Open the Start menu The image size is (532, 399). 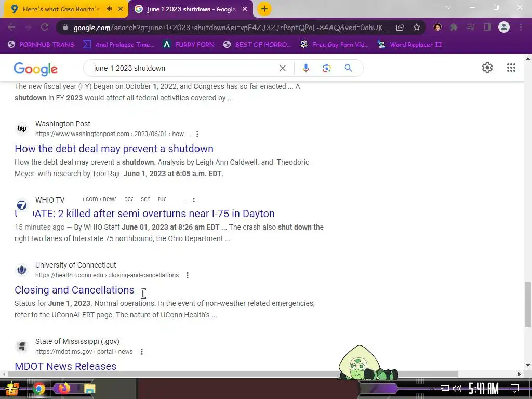(x=12, y=389)
